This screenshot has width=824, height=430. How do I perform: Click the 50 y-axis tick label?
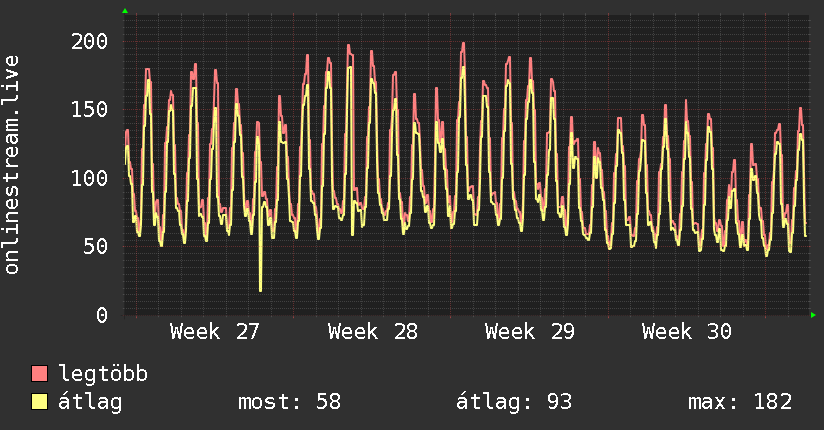pyautogui.click(x=96, y=247)
